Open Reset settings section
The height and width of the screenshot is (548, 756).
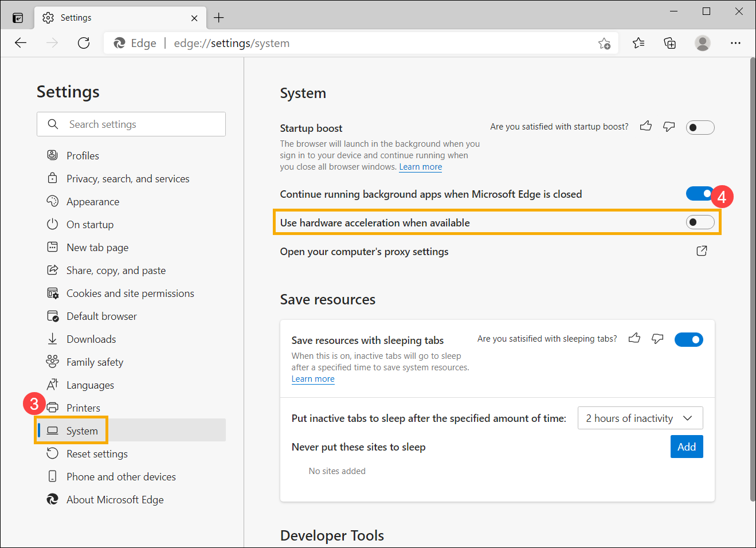tap(97, 453)
